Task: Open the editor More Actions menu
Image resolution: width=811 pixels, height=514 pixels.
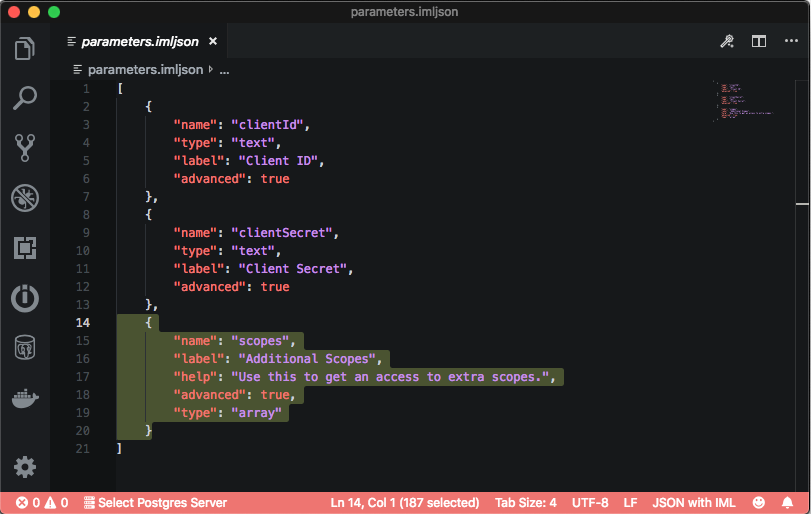Action: 789,42
